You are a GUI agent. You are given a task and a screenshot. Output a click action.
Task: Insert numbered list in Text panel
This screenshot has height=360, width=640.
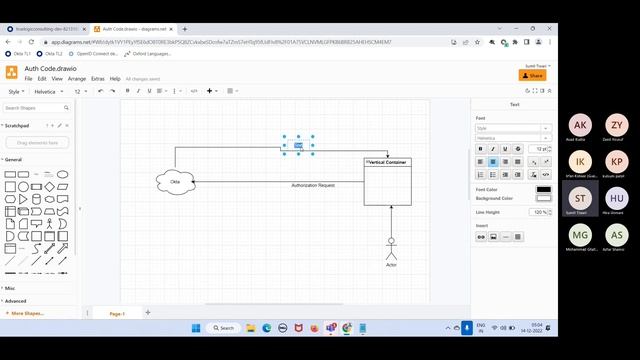[x=480, y=175]
